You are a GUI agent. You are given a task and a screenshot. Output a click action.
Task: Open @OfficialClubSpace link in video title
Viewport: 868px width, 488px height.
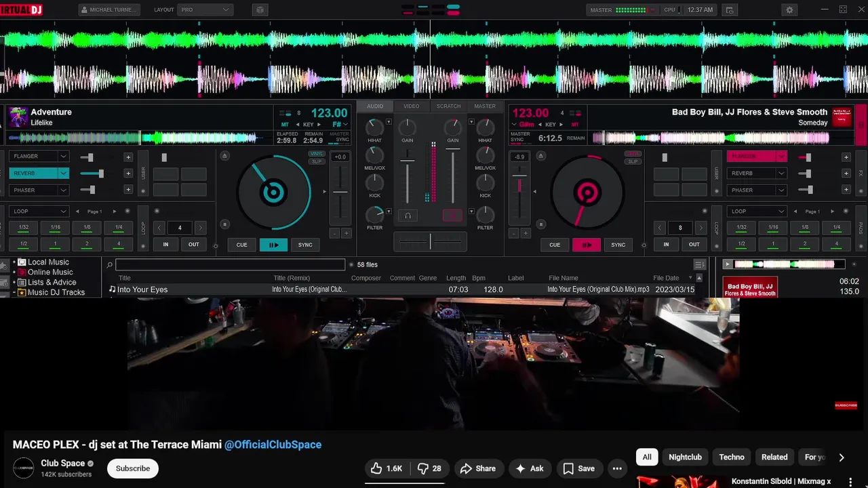[x=273, y=445]
